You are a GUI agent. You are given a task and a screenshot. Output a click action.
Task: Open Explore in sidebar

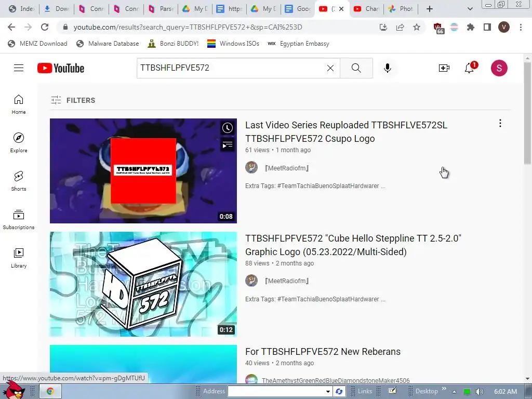click(x=19, y=142)
